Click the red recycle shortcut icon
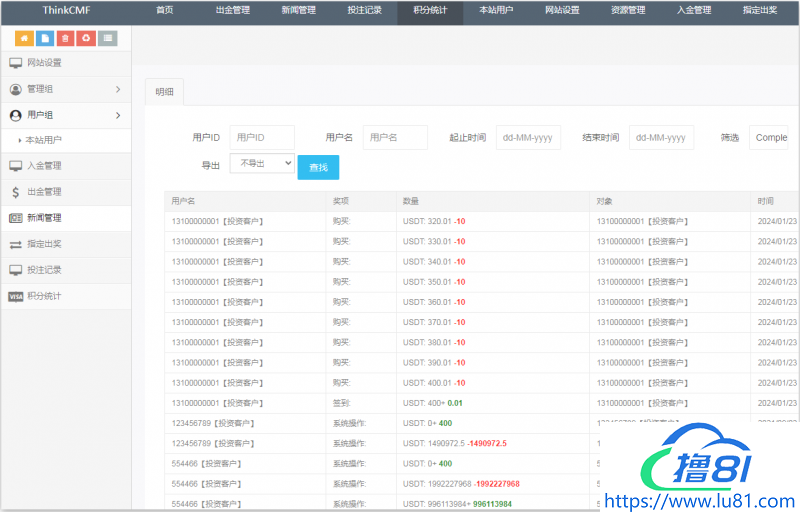 pos(87,39)
